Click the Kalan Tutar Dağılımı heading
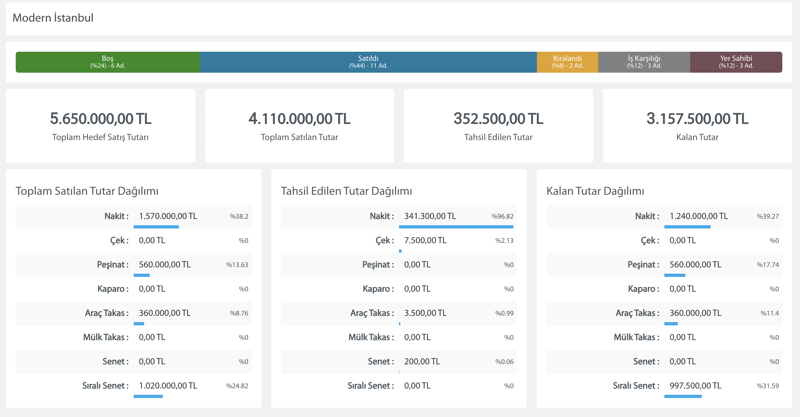 pos(595,191)
